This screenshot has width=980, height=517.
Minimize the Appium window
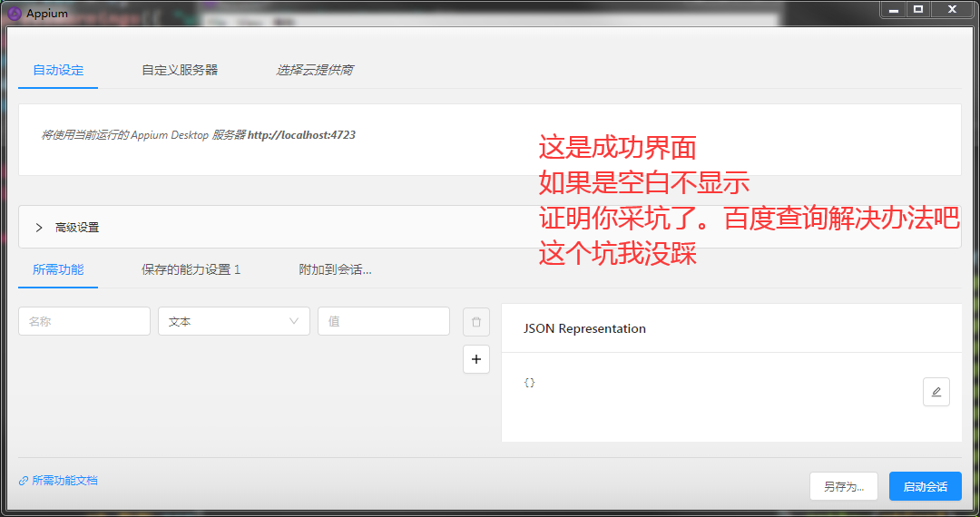[x=894, y=9]
